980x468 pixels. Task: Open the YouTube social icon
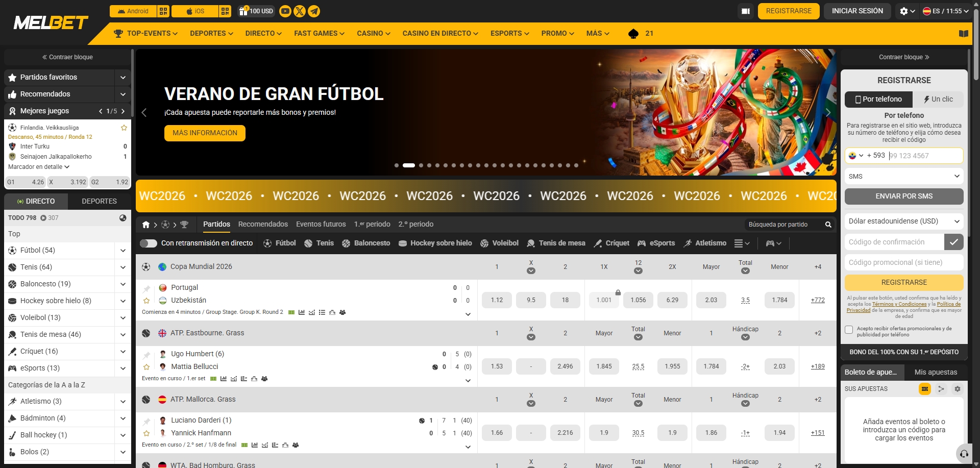(285, 11)
